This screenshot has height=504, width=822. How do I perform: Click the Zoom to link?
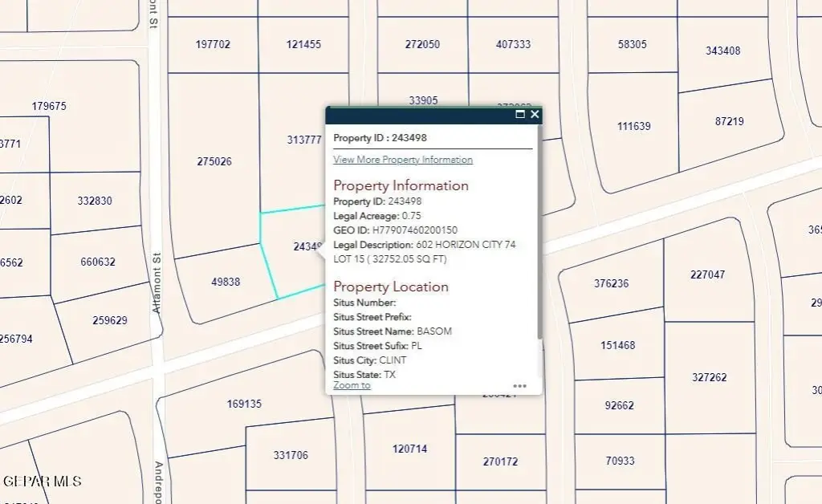[x=352, y=385]
